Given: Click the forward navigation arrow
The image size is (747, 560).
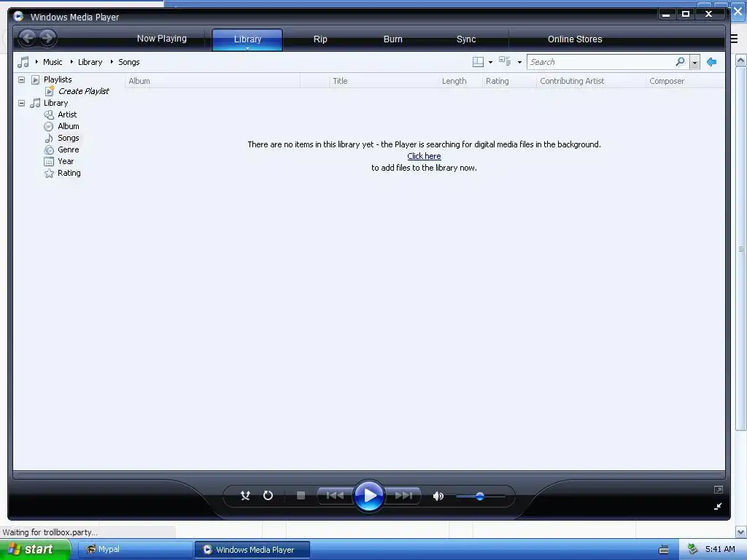Looking at the screenshot, I should coord(47,38).
